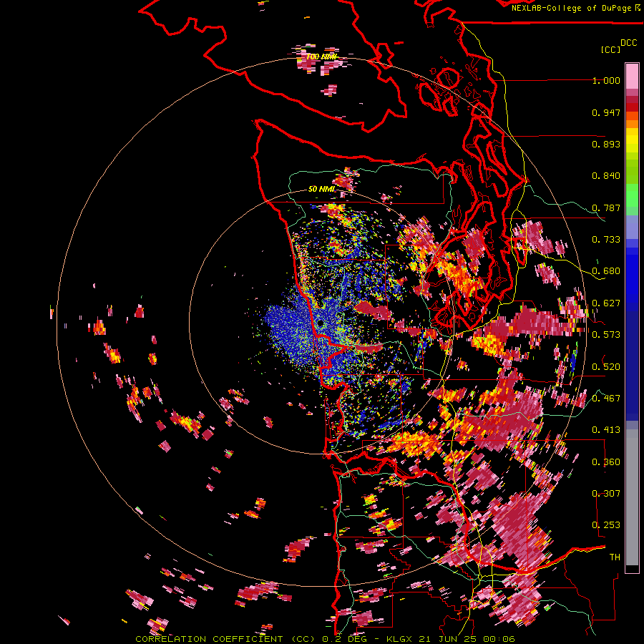The width and height of the screenshot is (644, 644).
Task: Select the 0.840 color scale value
Action: [606, 176]
